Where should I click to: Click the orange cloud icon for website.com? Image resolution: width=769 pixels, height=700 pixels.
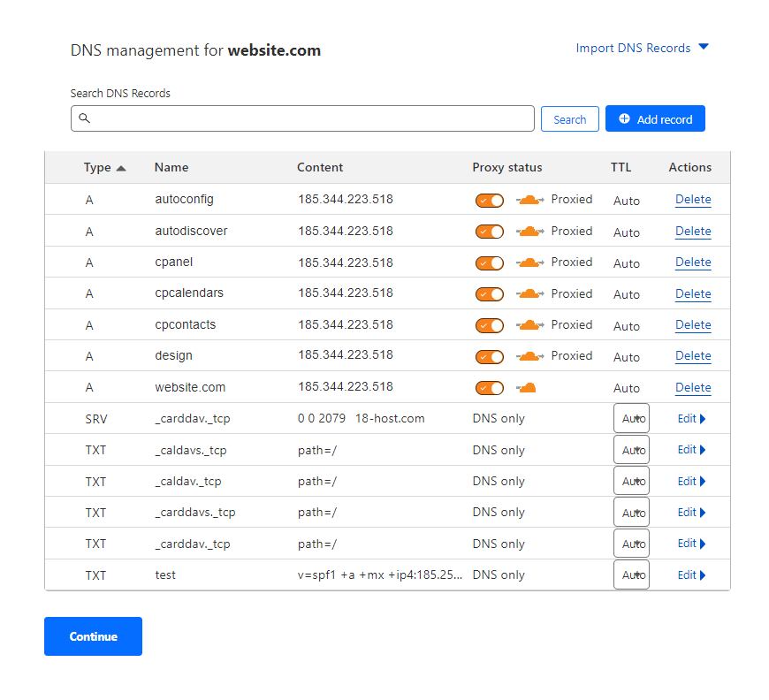tap(526, 388)
